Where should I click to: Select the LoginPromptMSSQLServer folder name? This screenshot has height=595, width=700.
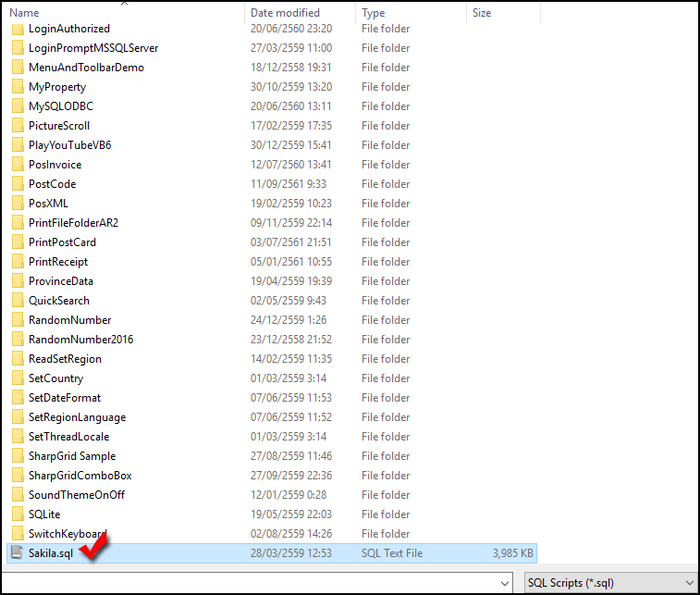(93, 48)
